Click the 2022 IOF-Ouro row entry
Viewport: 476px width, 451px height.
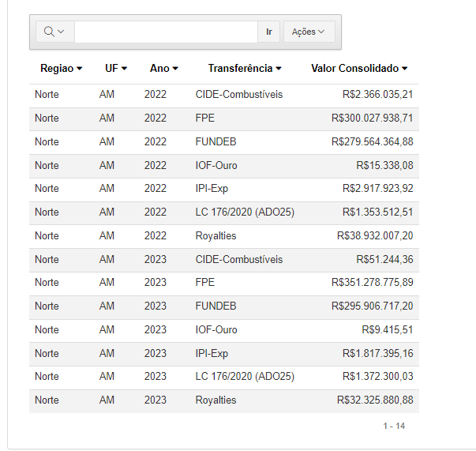[216, 165]
